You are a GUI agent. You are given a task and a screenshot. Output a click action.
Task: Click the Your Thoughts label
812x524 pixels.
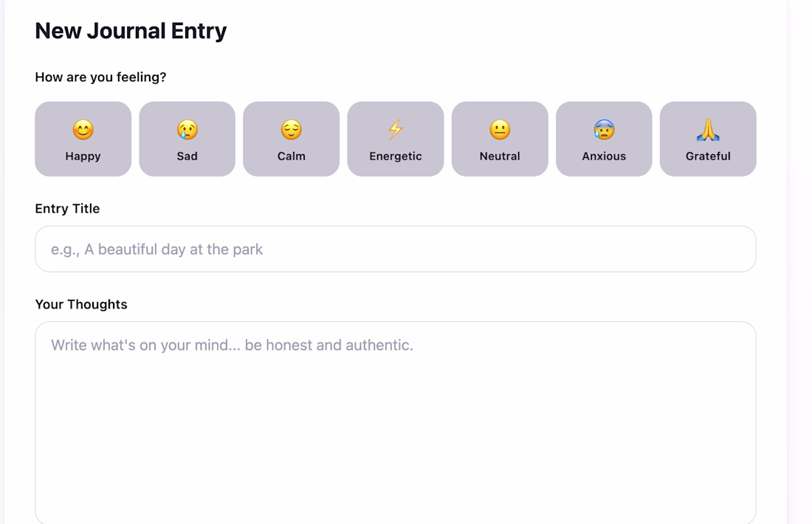pos(81,305)
